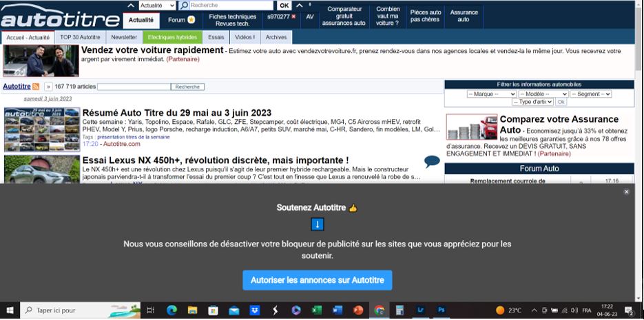Select the Essais sub-tab

tap(216, 37)
